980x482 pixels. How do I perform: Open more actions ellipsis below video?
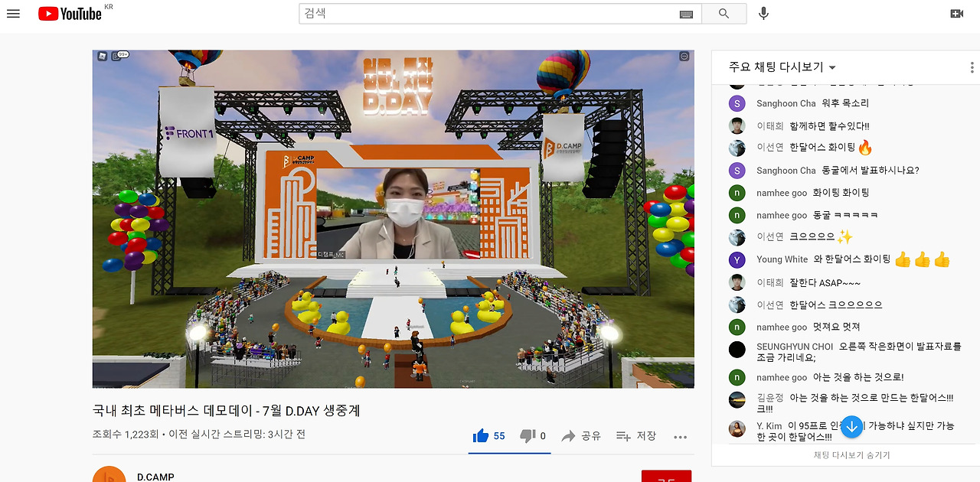pyautogui.click(x=681, y=437)
